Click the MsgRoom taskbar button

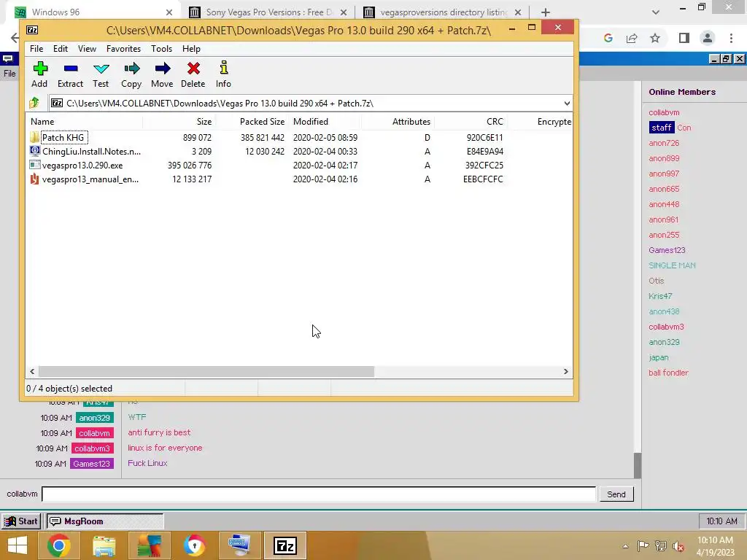tap(105, 521)
